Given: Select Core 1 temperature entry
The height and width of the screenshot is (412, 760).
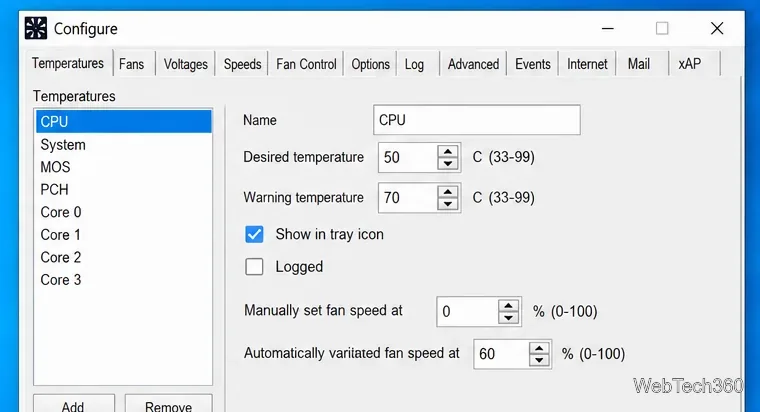Looking at the screenshot, I should click(x=124, y=235).
